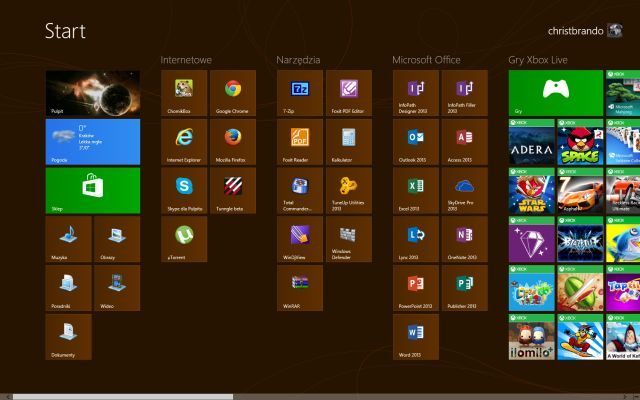Open the Pogoda weather live tile

point(92,142)
